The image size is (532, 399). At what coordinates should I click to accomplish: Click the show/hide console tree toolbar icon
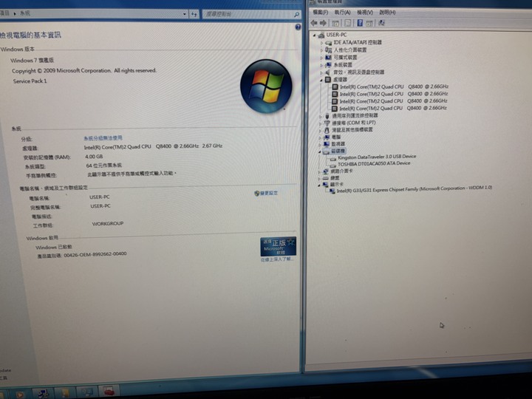pos(335,23)
